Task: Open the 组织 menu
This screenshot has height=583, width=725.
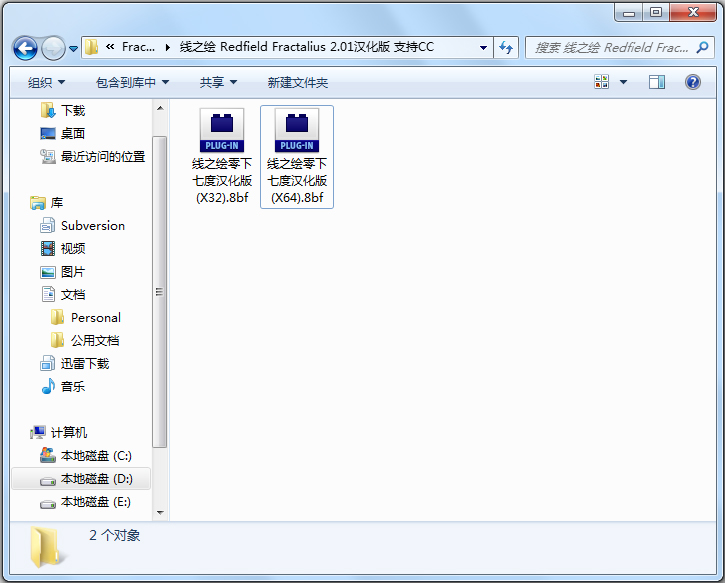Action: point(46,82)
